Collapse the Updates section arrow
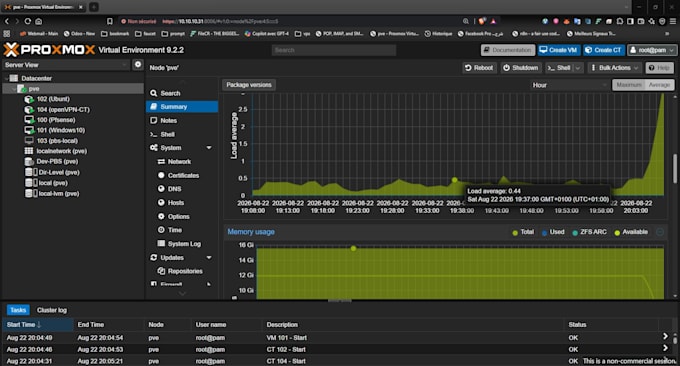Viewport: 680px width, 366px height. [209, 258]
